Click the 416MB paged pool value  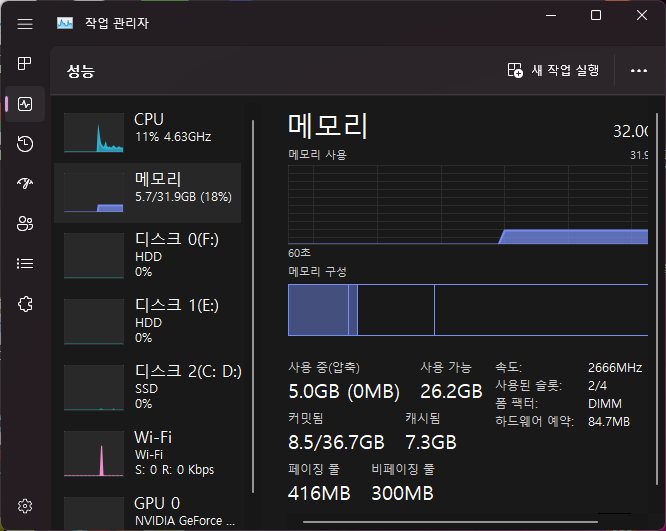[x=319, y=493]
